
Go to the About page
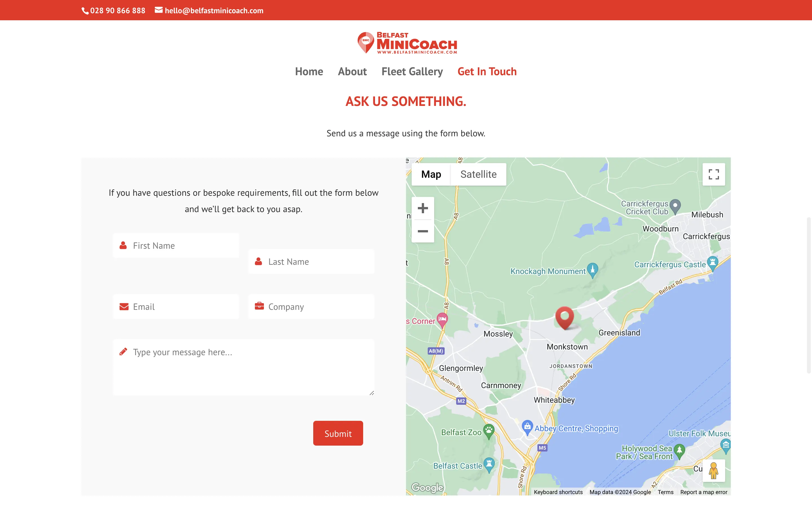tap(352, 72)
